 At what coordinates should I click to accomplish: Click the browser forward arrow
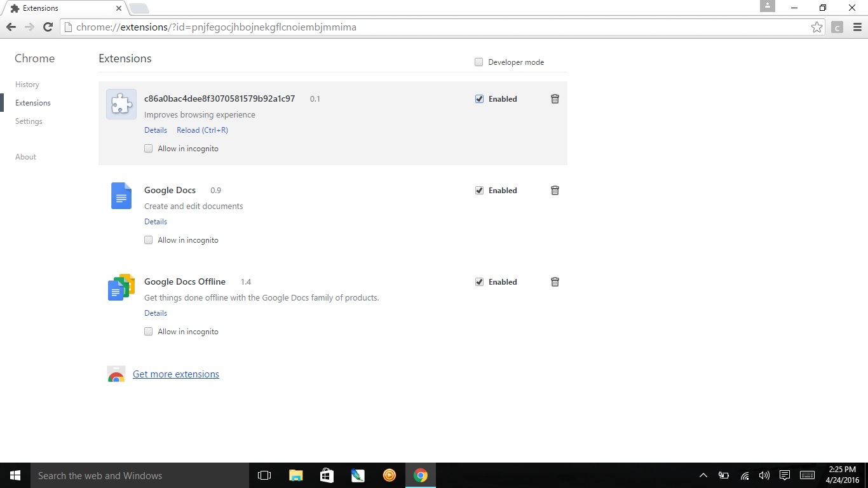coord(29,27)
